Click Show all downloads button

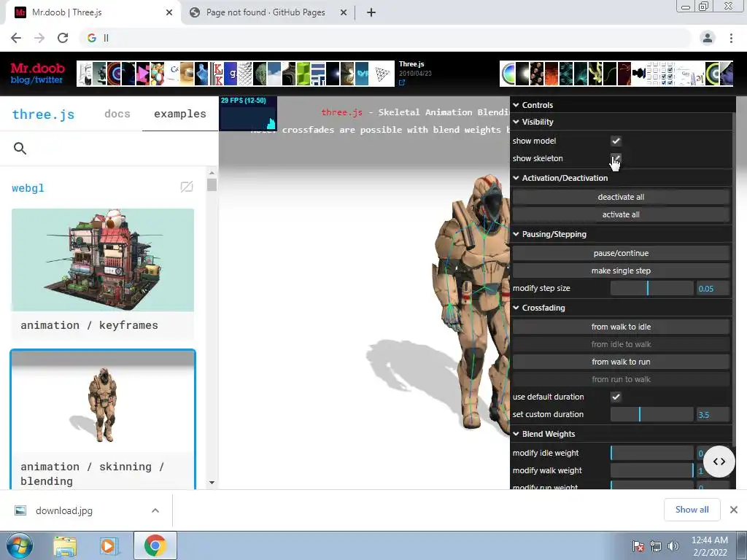[692, 510]
